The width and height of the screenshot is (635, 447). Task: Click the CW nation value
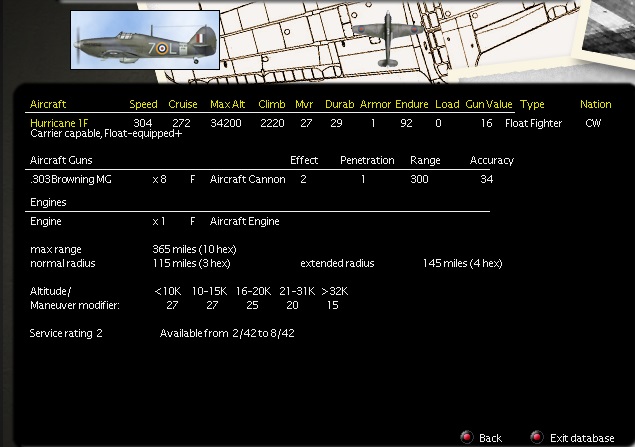click(593, 123)
